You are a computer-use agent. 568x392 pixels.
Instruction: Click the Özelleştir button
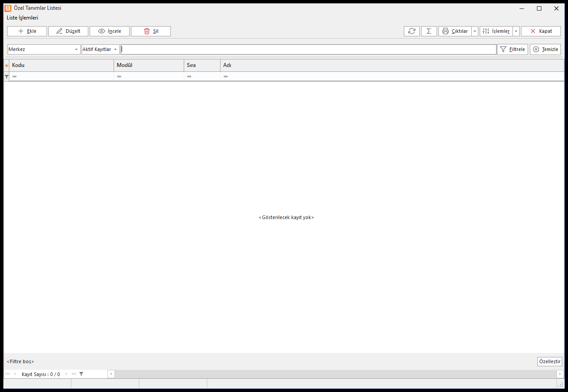pos(550,361)
